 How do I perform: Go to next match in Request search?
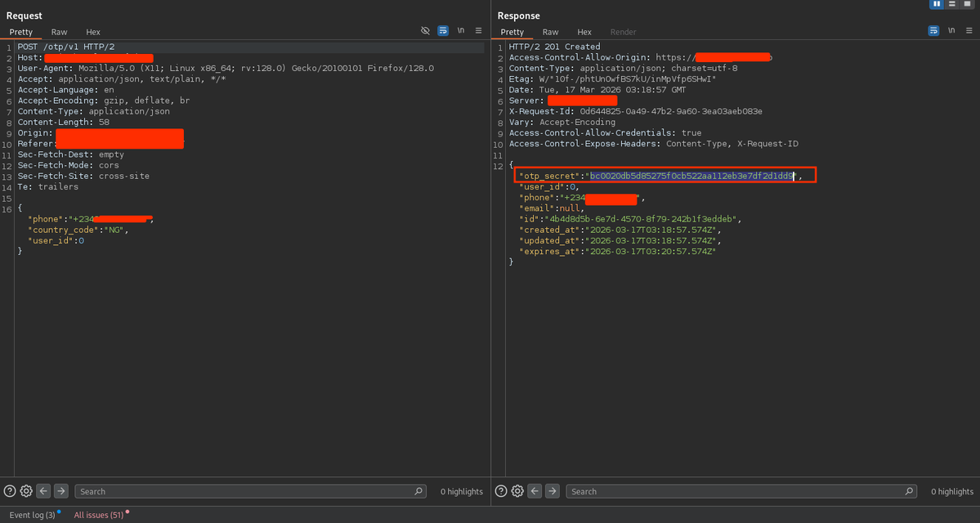coord(60,491)
